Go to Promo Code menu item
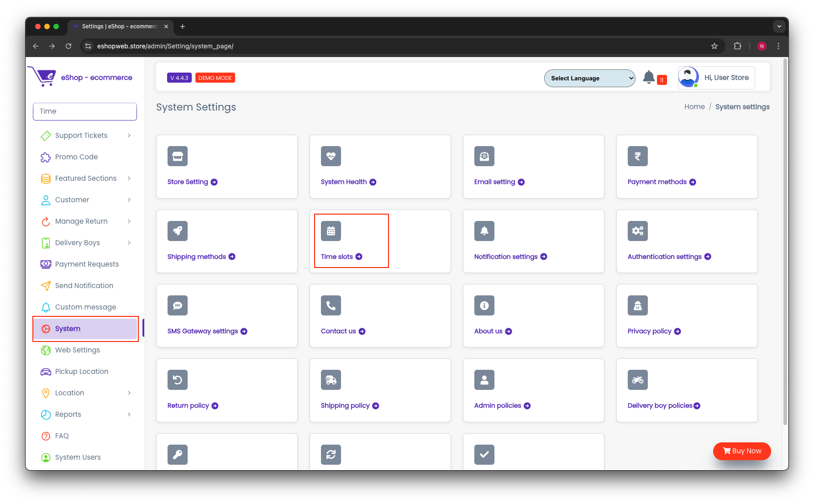 (x=76, y=157)
